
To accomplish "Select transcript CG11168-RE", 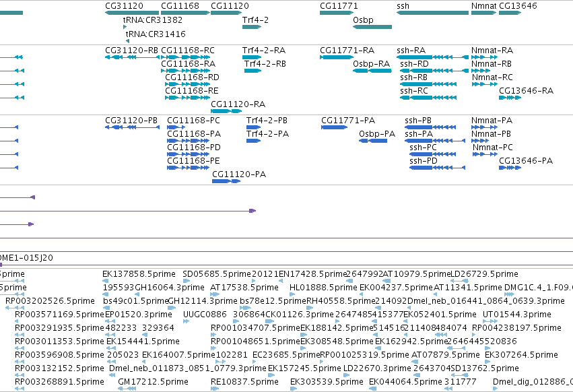I will [192, 91].
